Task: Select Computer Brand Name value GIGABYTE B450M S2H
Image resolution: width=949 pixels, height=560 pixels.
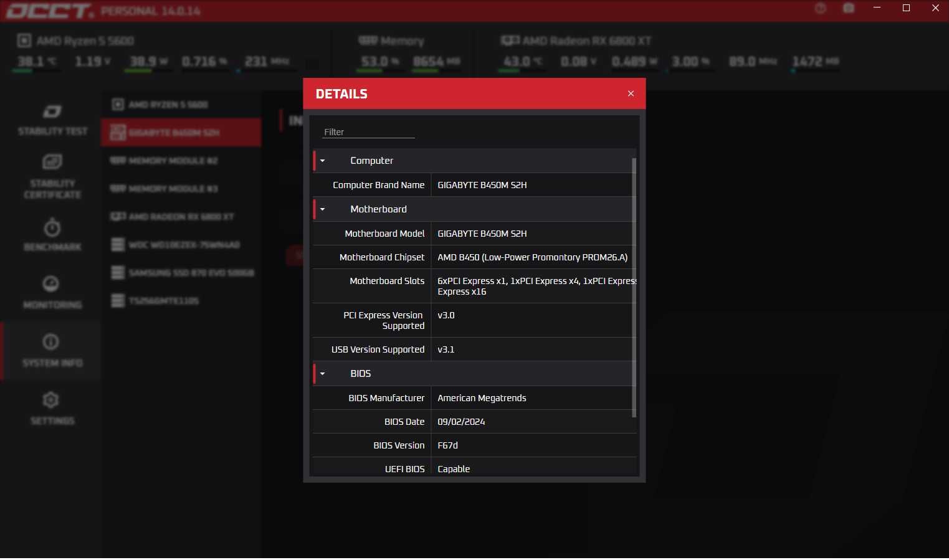Action: 482,185
